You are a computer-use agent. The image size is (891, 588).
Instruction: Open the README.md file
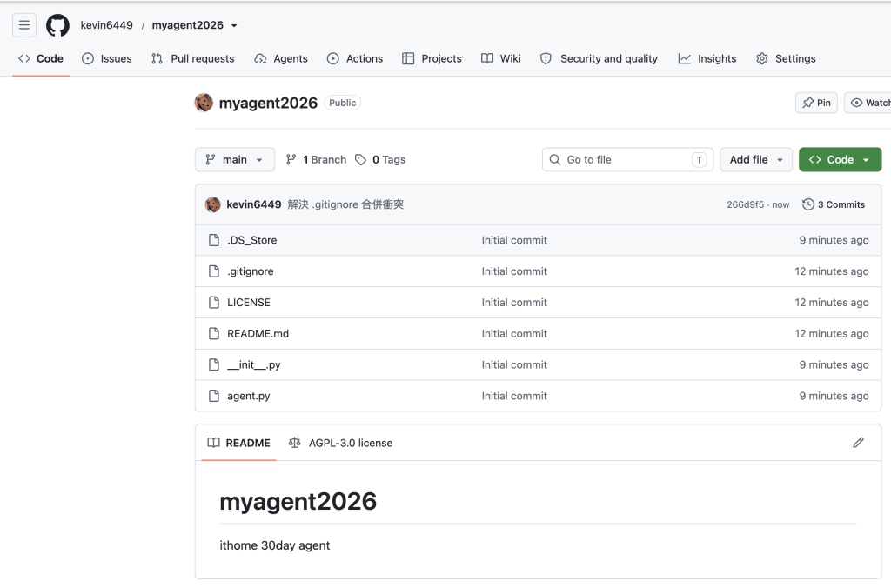(x=258, y=333)
